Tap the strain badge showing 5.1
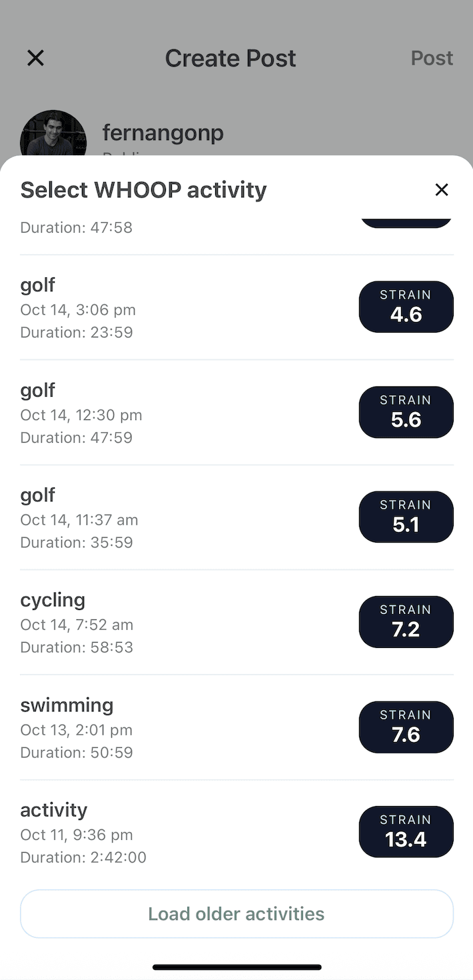This screenshot has width=473, height=980. click(406, 517)
